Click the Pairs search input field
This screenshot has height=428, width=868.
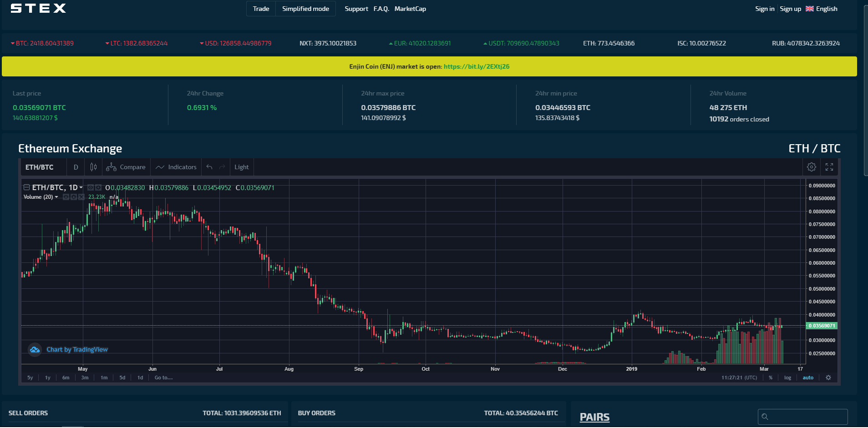pyautogui.click(x=803, y=417)
